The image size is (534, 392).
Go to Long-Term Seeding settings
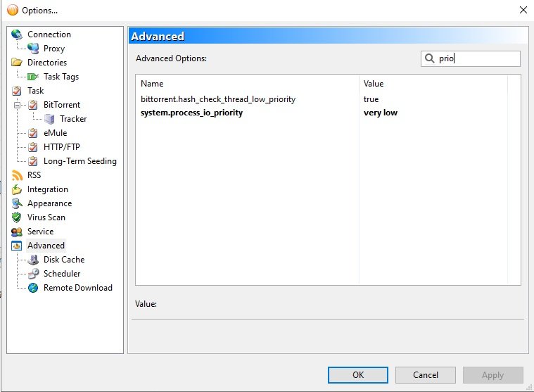pyautogui.click(x=80, y=161)
